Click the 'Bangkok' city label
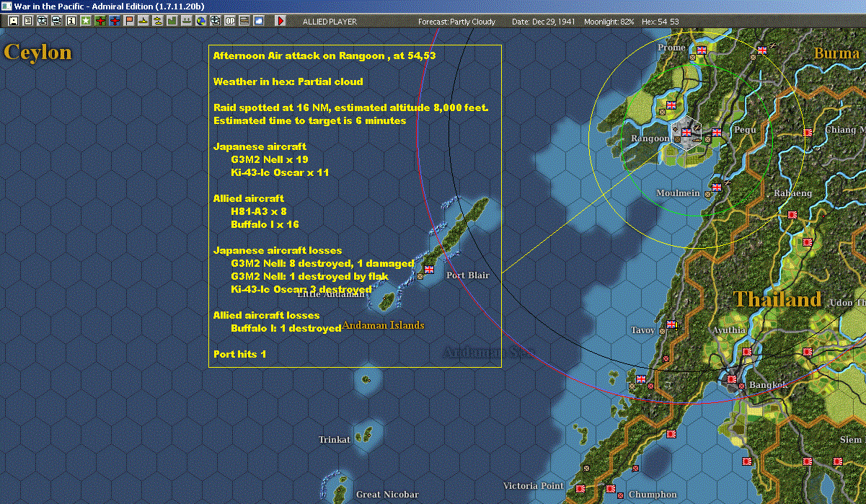Viewport: 866px width, 504px height. 769,385
